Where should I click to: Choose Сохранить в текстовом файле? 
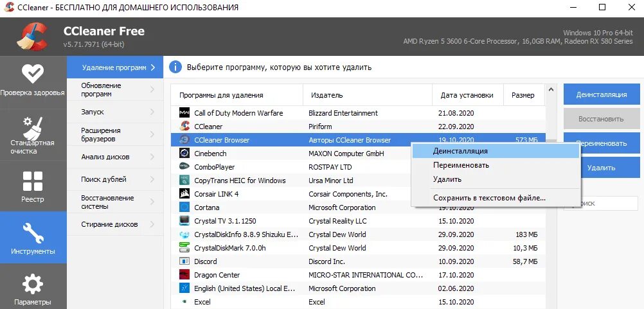pyautogui.click(x=496, y=199)
